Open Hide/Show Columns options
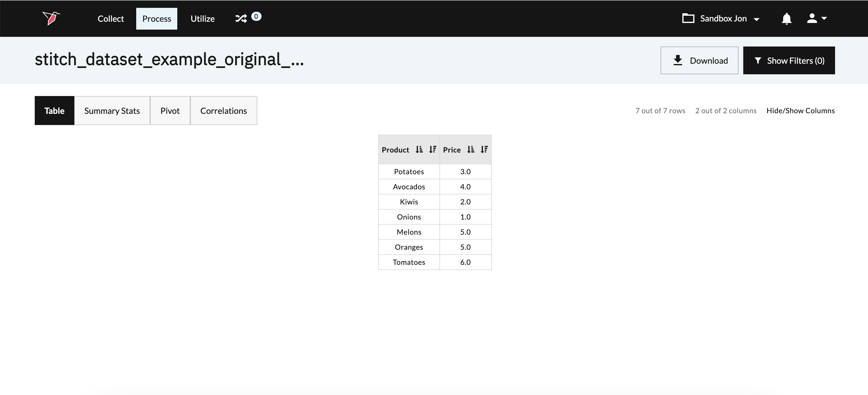This screenshot has height=395, width=868. (x=800, y=111)
